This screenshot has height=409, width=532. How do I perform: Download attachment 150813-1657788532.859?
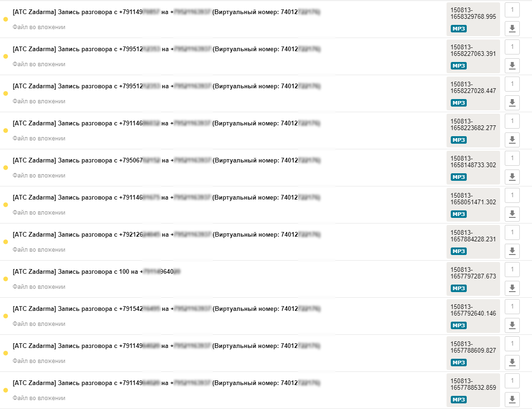point(512,400)
